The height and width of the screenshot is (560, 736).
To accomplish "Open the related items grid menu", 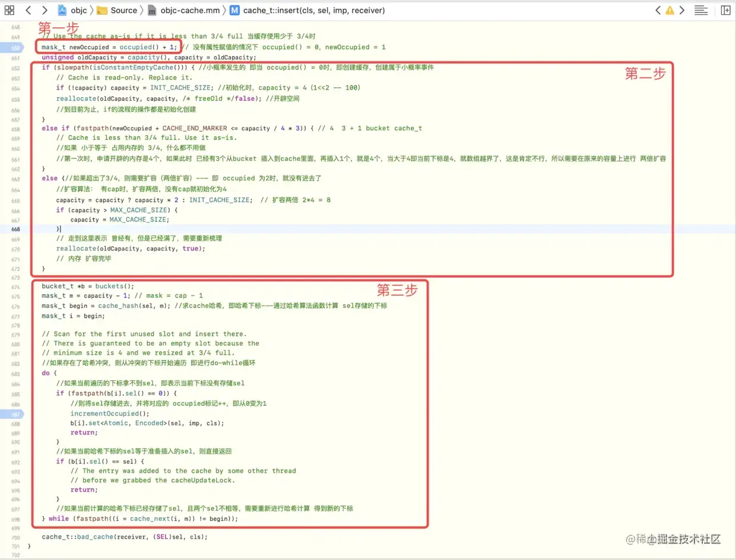I will [9, 10].
